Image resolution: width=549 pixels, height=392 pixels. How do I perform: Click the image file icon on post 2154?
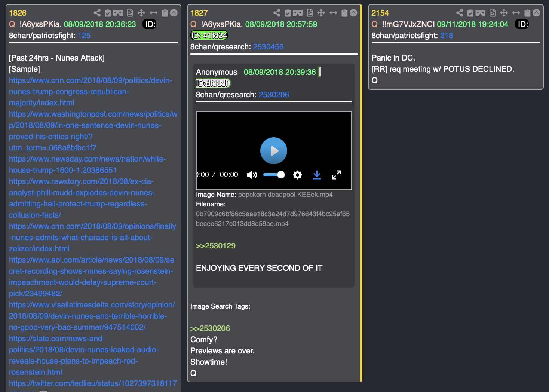(x=493, y=13)
